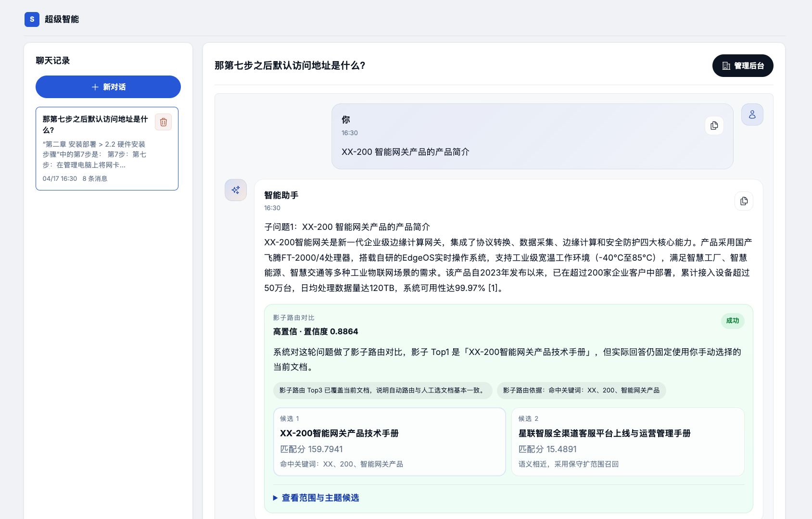Click the 影子路由 Top3 已覆盖当前文档 tag
Image resolution: width=812 pixels, height=519 pixels.
pos(382,391)
